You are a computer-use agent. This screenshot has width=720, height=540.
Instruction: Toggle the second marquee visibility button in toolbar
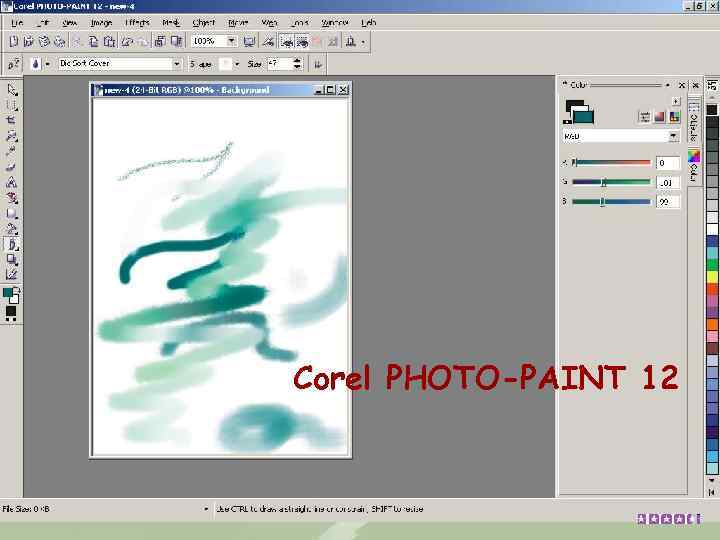pyautogui.click(x=302, y=42)
